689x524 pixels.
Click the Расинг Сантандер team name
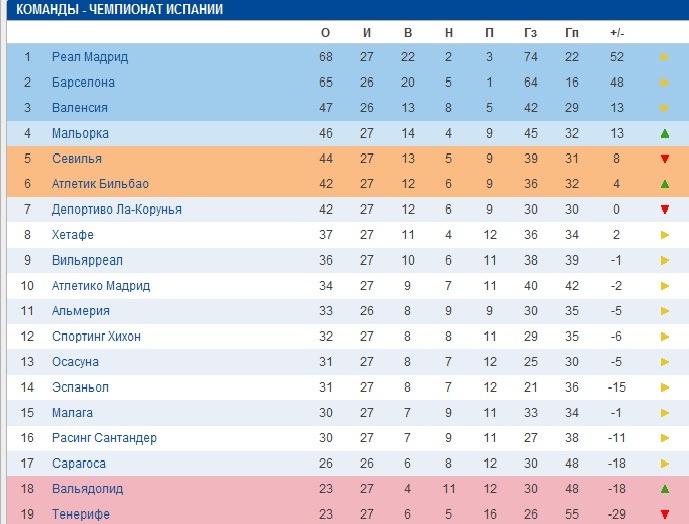pyautogui.click(x=104, y=438)
